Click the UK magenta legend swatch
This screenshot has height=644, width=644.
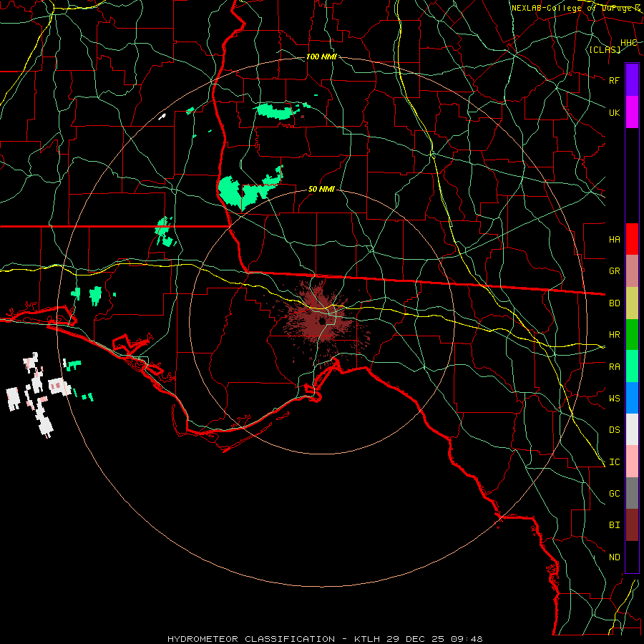pyautogui.click(x=632, y=112)
